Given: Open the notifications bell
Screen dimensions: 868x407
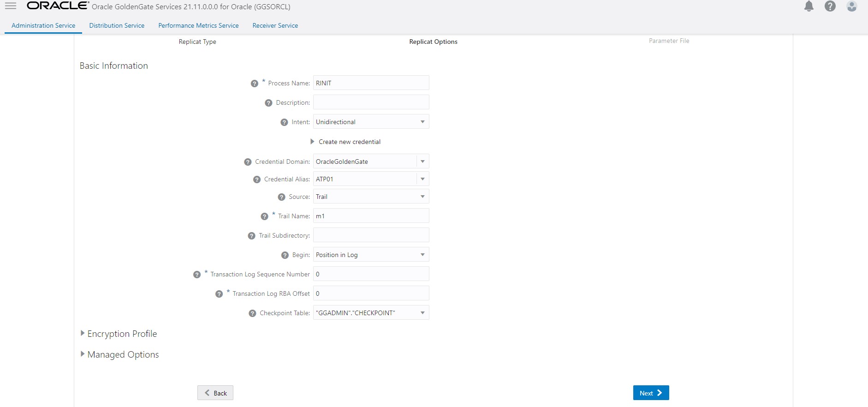Looking at the screenshot, I should pyautogui.click(x=809, y=6).
